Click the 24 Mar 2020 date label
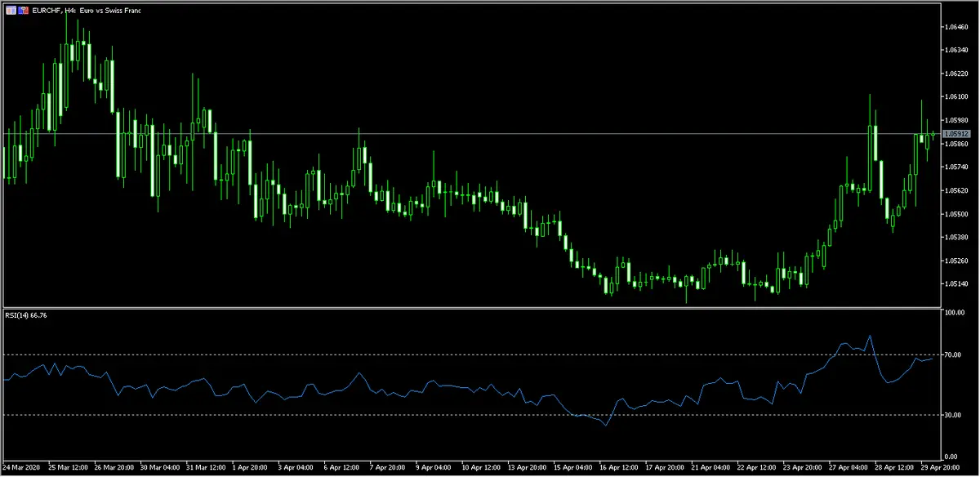This screenshot has width=980, height=477. [22, 469]
